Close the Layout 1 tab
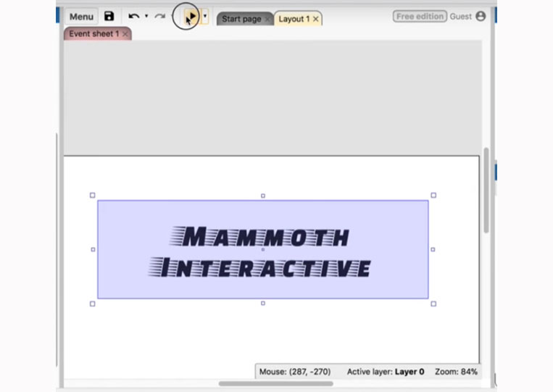This screenshot has width=553, height=392. (316, 19)
